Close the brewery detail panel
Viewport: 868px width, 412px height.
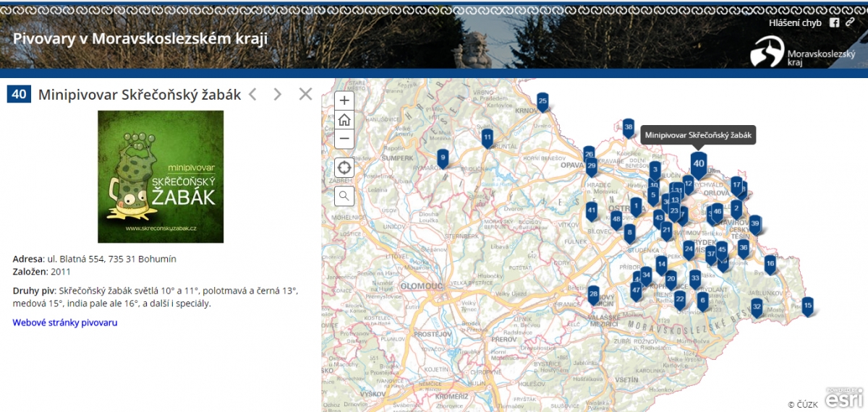pos(305,94)
